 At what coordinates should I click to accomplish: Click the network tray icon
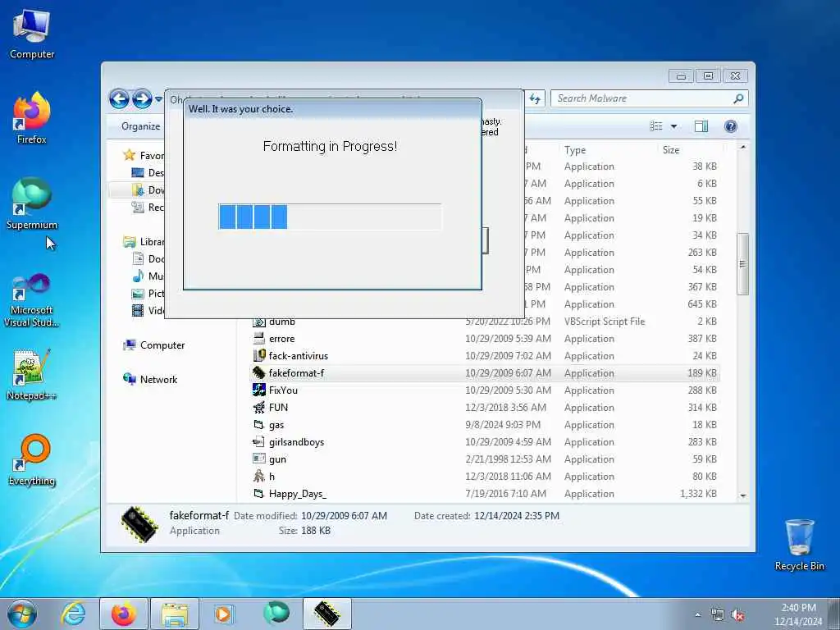(717, 615)
